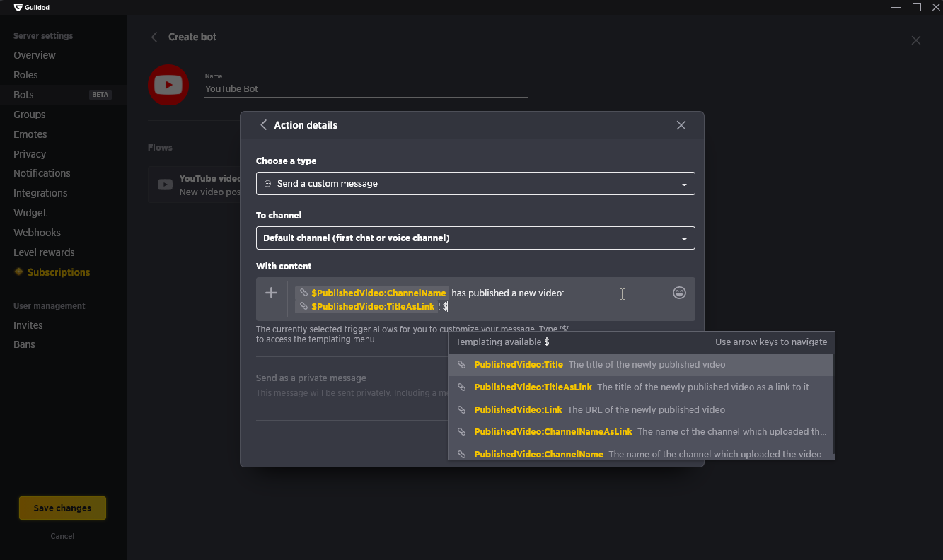Click the BETA badge next to Bots
The width and height of the screenshot is (943, 560).
coord(100,95)
